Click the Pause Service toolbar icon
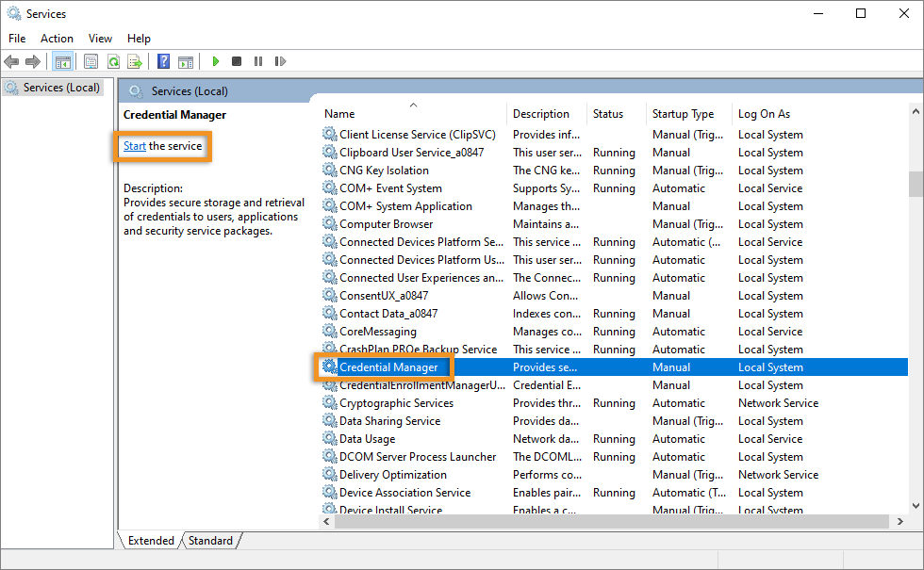 pos(258,61)
